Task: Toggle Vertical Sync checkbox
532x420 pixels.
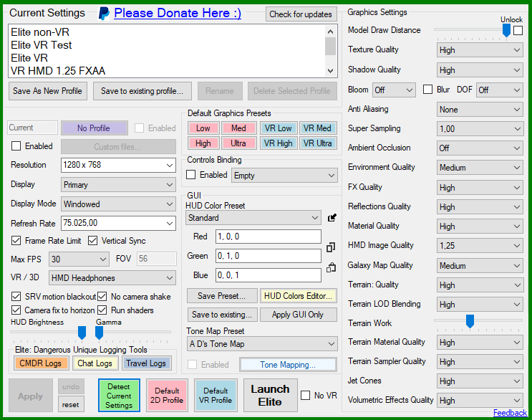Action: tap(92, 241)
